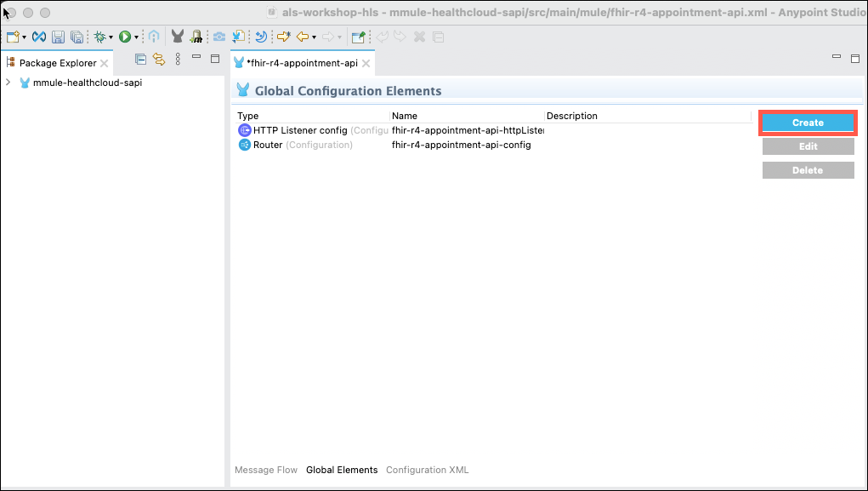
Task: Select mmule-healthcloud-sapi project in tree
Action: click(x=88, y=83)
